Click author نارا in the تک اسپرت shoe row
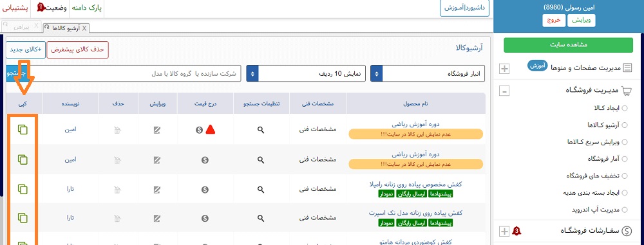 [x=70, y=218]
